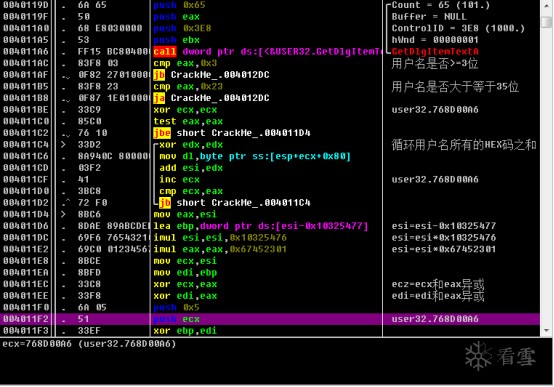This screenshot has height=387, width=554.
Task: Click comment '循环用户名所有的HEX码之和'
Action: [x=464, y=145]
